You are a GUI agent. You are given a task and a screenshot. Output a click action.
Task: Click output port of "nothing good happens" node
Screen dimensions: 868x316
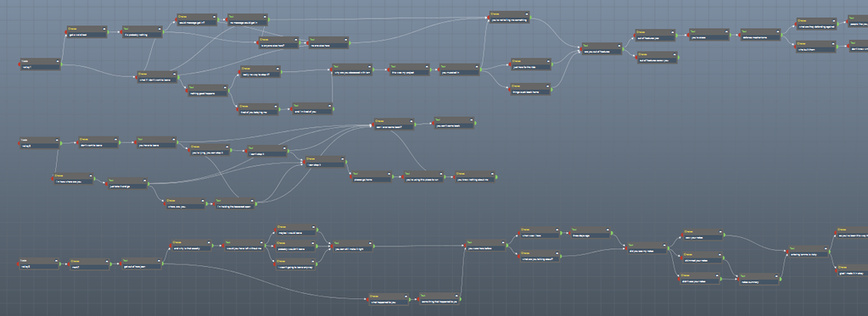[229, 91]
